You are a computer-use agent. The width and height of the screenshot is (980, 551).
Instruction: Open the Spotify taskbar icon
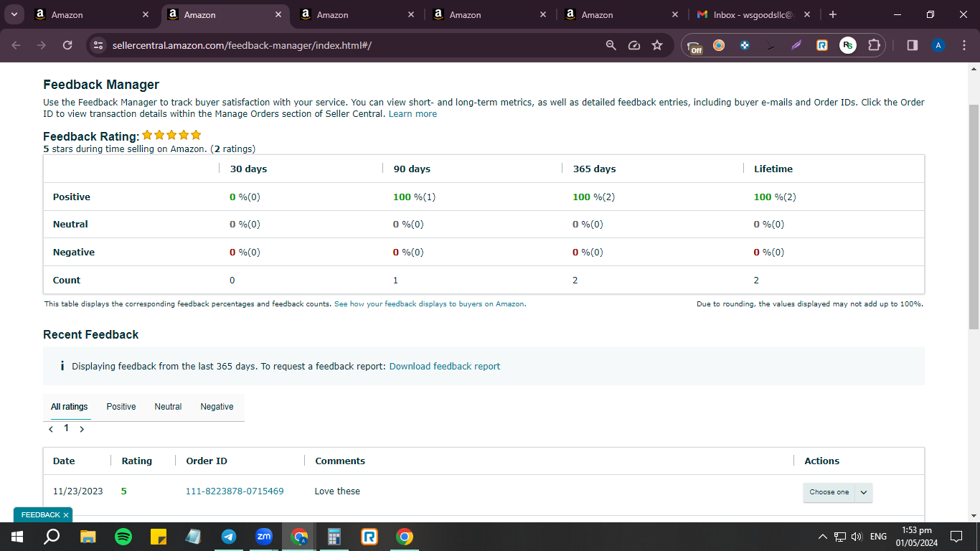123,537
